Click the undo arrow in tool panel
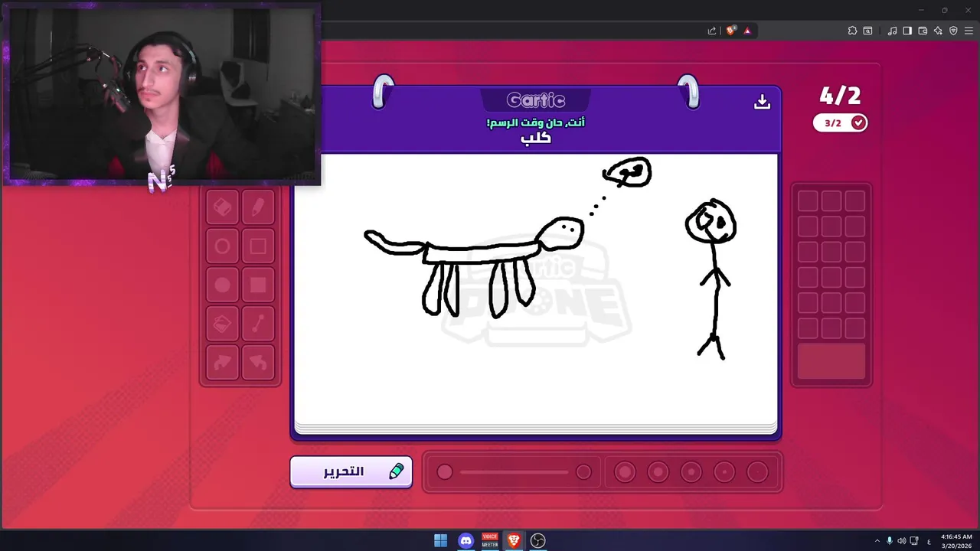 (x=258, y=363)
